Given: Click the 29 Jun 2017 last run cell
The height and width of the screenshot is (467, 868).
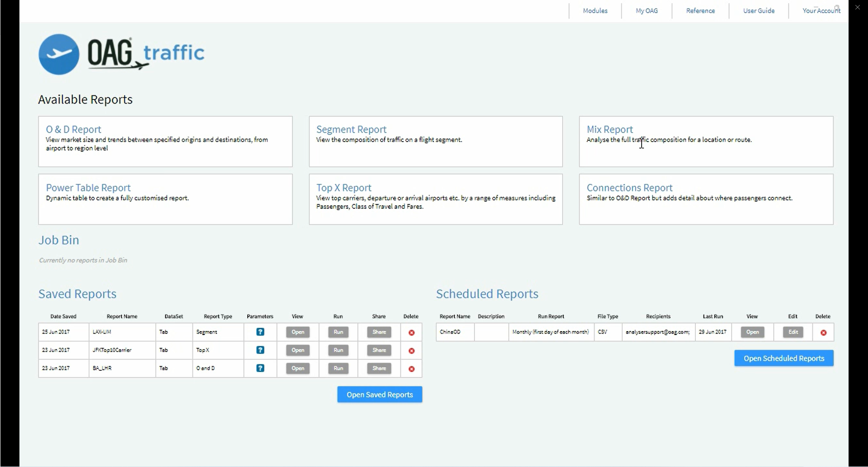Looking at the screenshot, I should point(713,332).
